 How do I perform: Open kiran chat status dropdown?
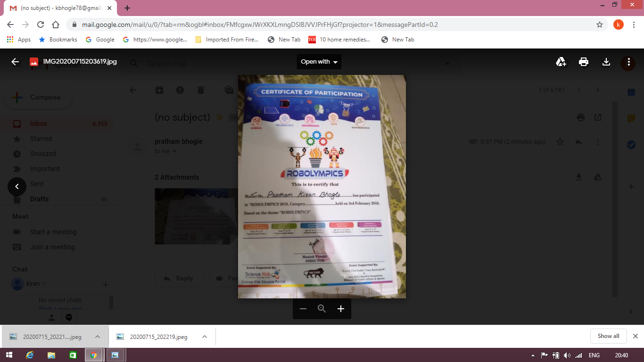pyautogui.click(x=44, y=284)
